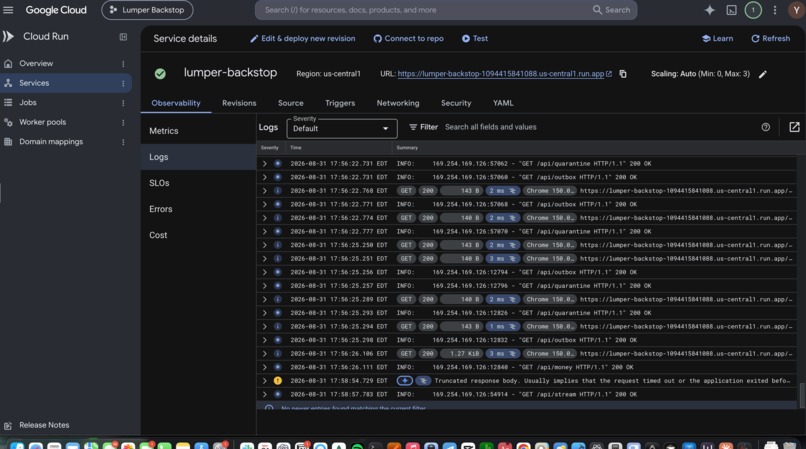Click the Learn button

tap(718, 39)
